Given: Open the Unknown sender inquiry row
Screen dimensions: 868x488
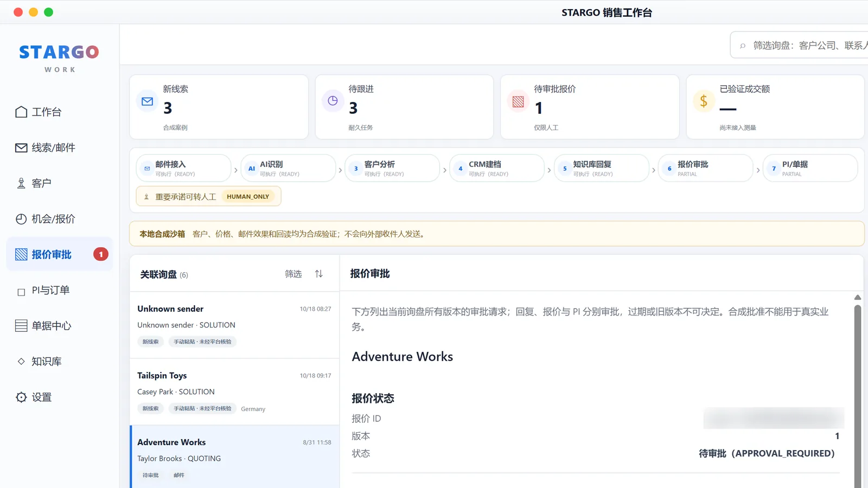Looking at the screenshot, I should pos(234,325).
